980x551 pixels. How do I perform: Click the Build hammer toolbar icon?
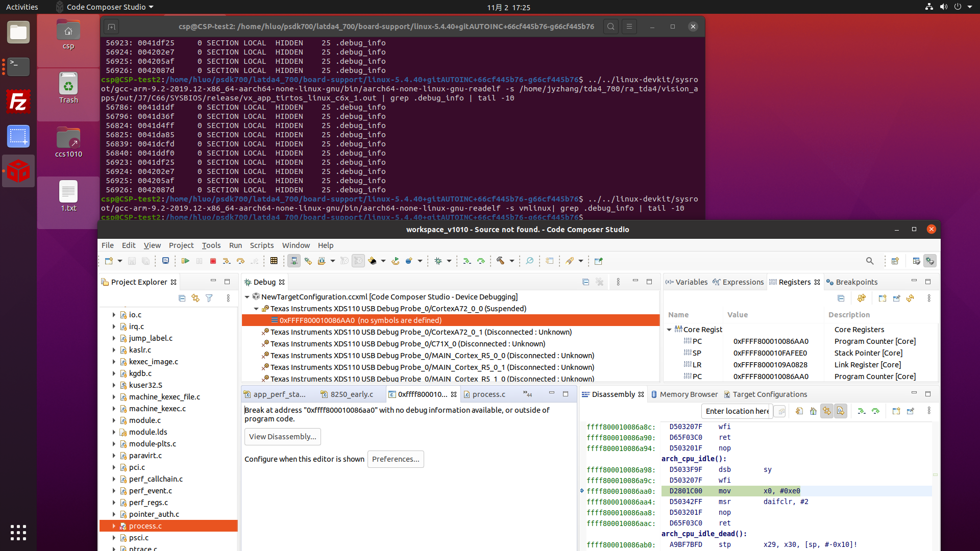click(500, 261)
